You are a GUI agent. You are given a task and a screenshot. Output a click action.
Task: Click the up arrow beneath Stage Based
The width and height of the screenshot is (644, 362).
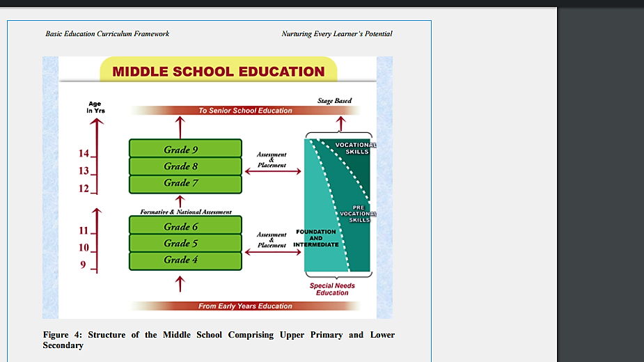point(341,123)
